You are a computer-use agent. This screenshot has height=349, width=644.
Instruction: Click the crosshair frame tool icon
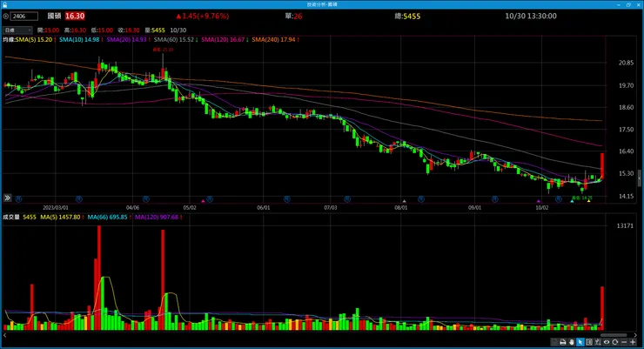589,342
